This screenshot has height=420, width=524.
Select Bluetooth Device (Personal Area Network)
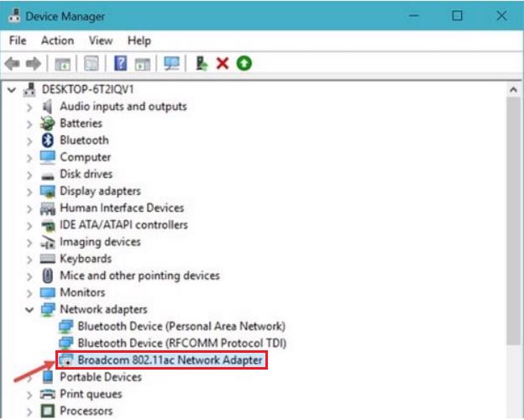181,326
